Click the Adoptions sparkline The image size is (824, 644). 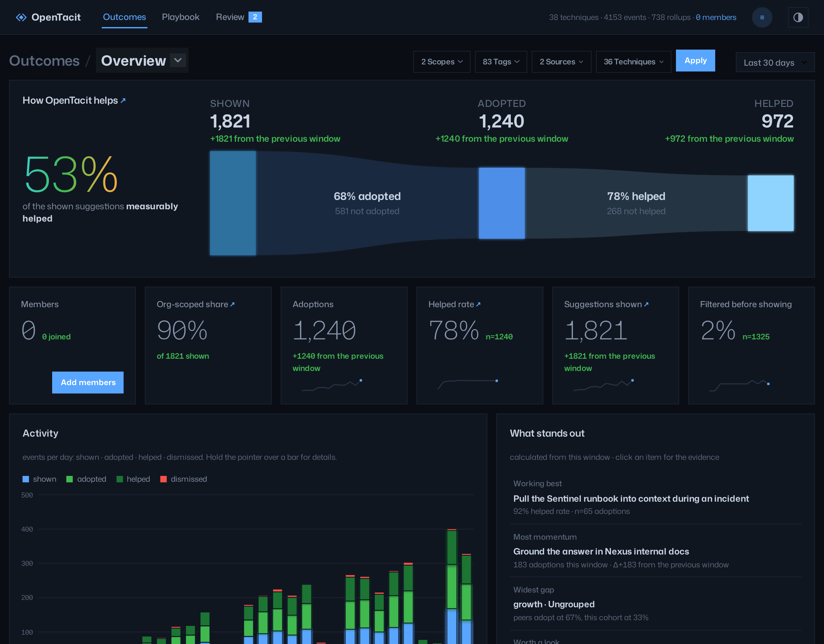pos(332,385)
